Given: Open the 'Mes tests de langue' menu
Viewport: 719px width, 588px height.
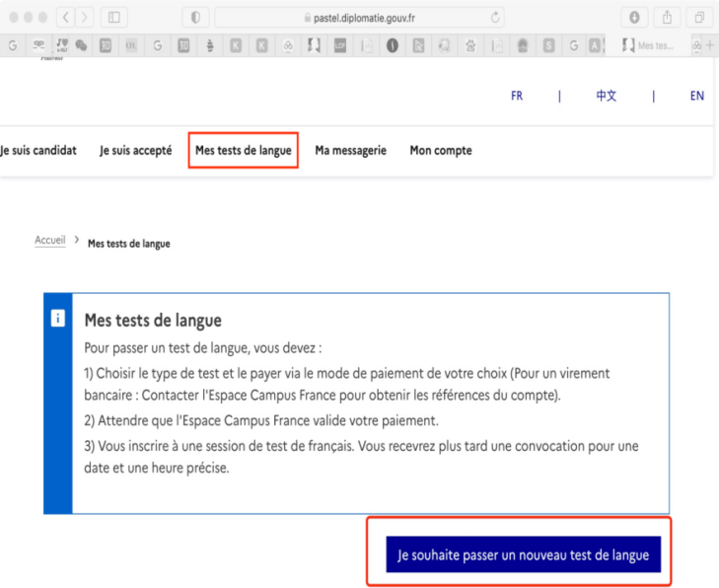Looking at the screenshot, I should click(x=243, y=150).
